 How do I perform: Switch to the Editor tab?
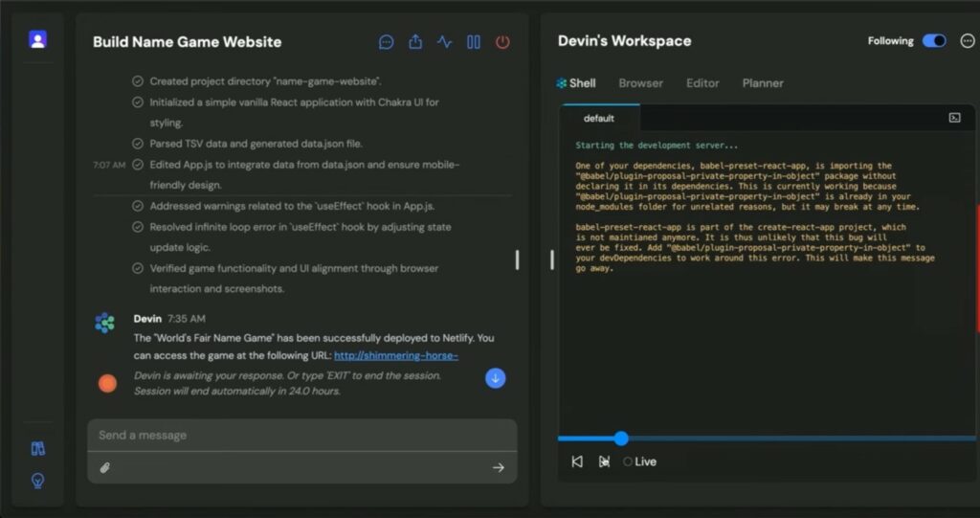click(x=702, y=83)
